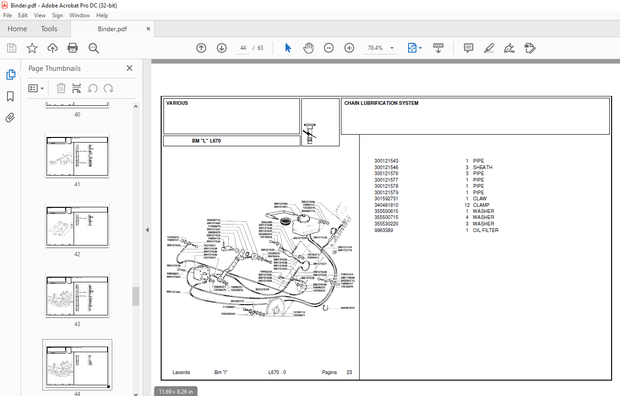Open the Attachments paperclip panel
The height and width of the screenshot is (396, 620).
coord(10,117)
